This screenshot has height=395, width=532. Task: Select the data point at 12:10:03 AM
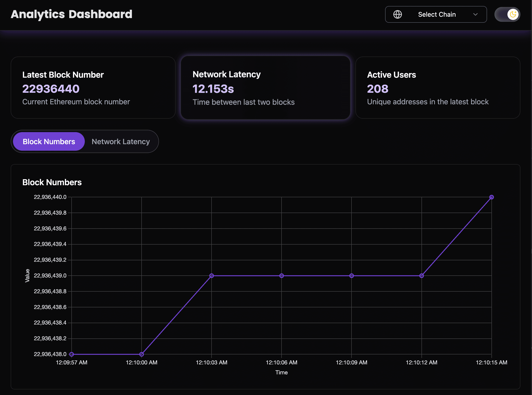(x=212, y=276)
